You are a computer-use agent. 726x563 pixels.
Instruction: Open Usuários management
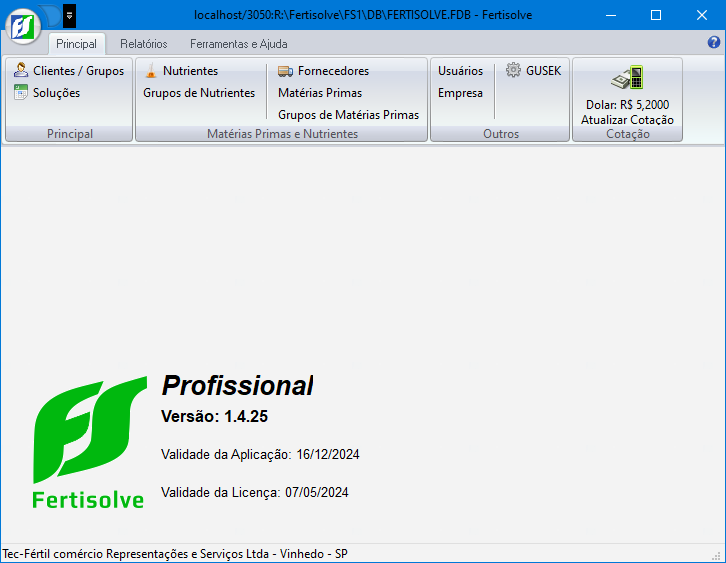click(460, 70)
